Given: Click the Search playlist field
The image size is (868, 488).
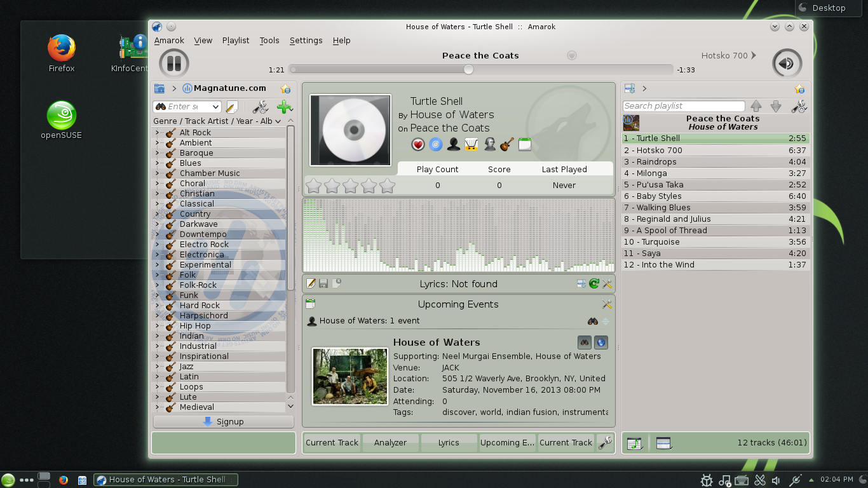Looking at the screenshot, I should click(x=684, y=106).
